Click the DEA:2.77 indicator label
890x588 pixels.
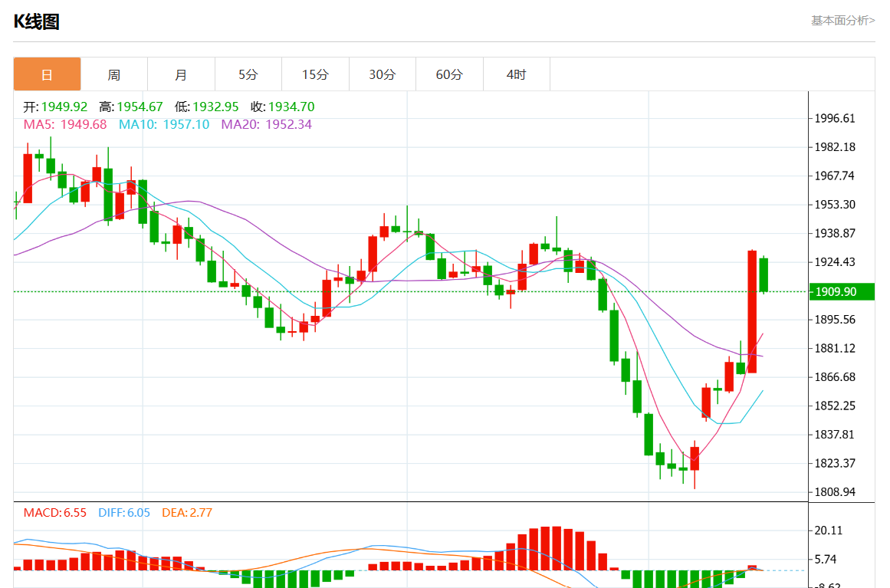coord(187,513)
